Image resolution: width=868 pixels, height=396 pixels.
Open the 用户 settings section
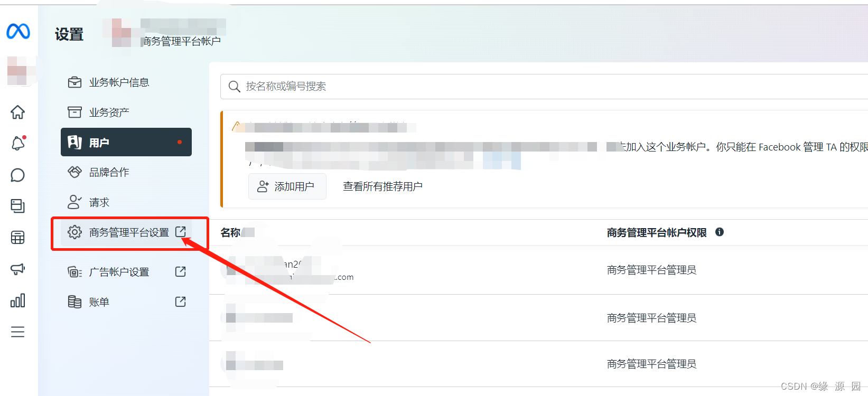(x=126, y=142)
